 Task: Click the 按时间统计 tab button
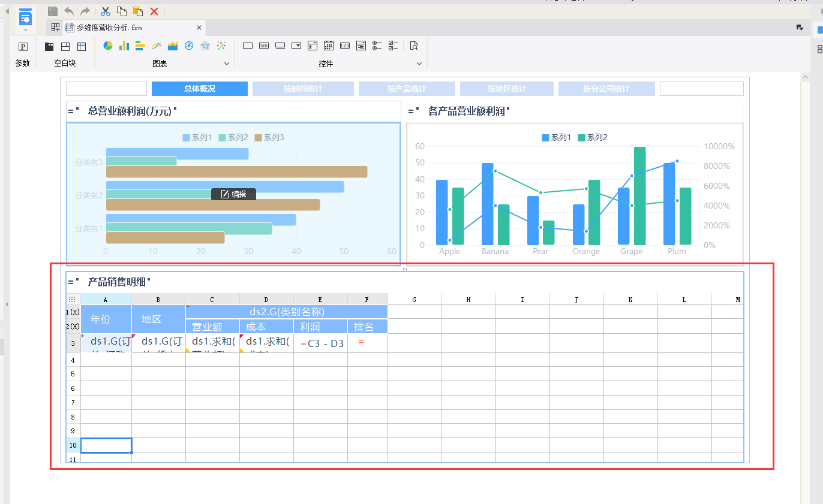point(303,89)
